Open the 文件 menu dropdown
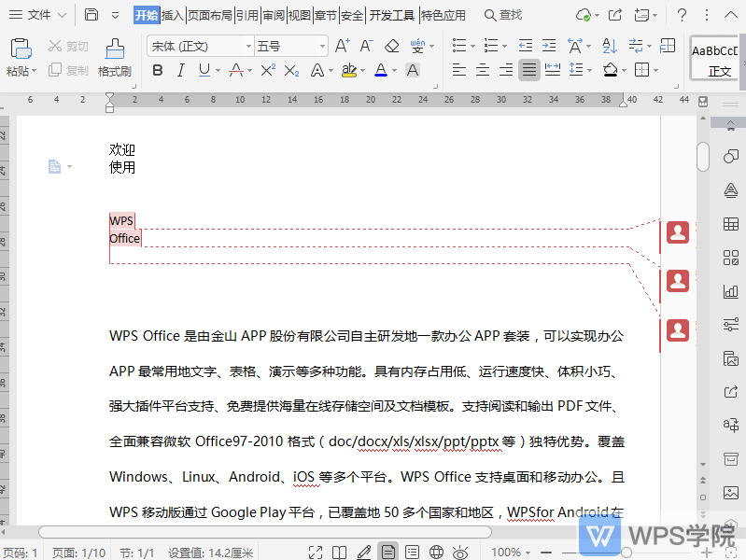 point(45,15)
